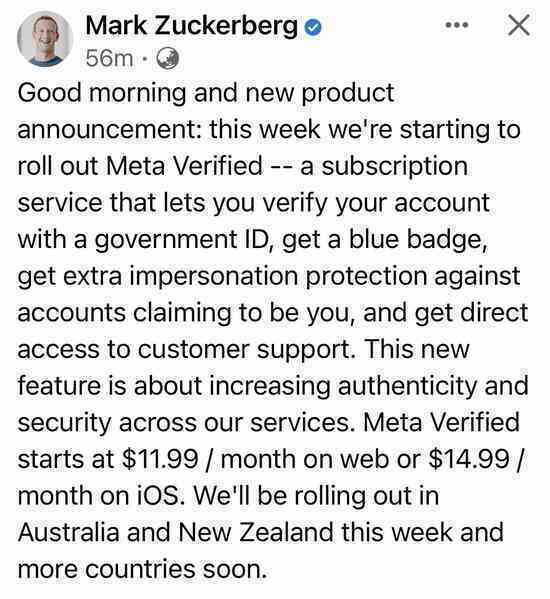Click the word "Australia" in the post
Viewport: 550px width, 599px height.
click(x=68, y=532)
